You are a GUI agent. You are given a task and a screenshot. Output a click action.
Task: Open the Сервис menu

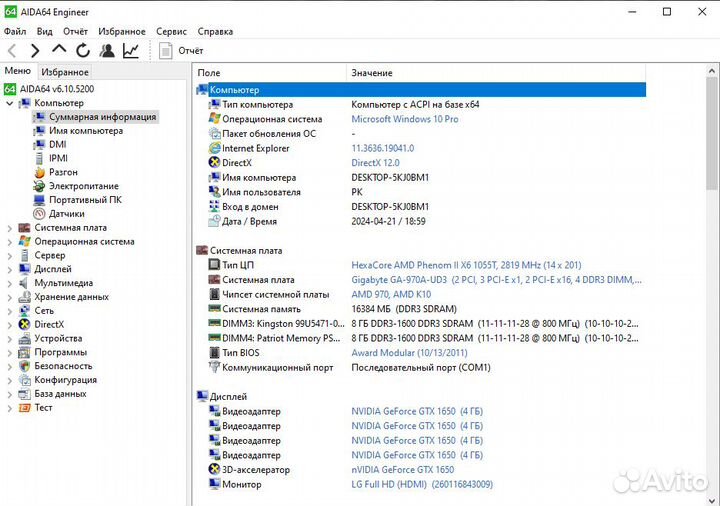click(171, 31)
